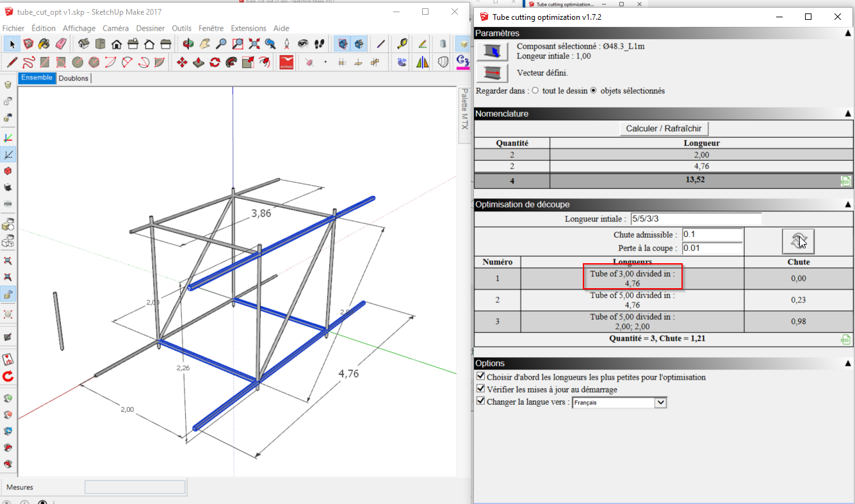Switch to the Doublons scene tab
The image size is (855, 504).
click(x=74, y=78)
